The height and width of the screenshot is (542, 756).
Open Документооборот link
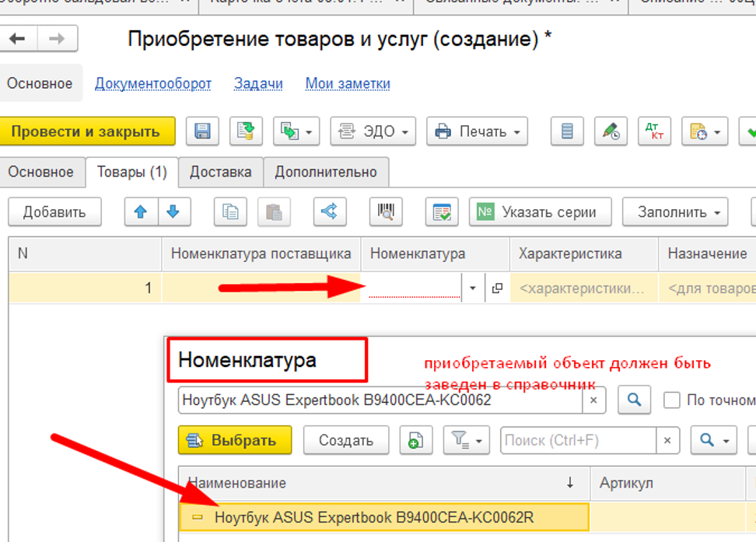[x=153, y=83]
